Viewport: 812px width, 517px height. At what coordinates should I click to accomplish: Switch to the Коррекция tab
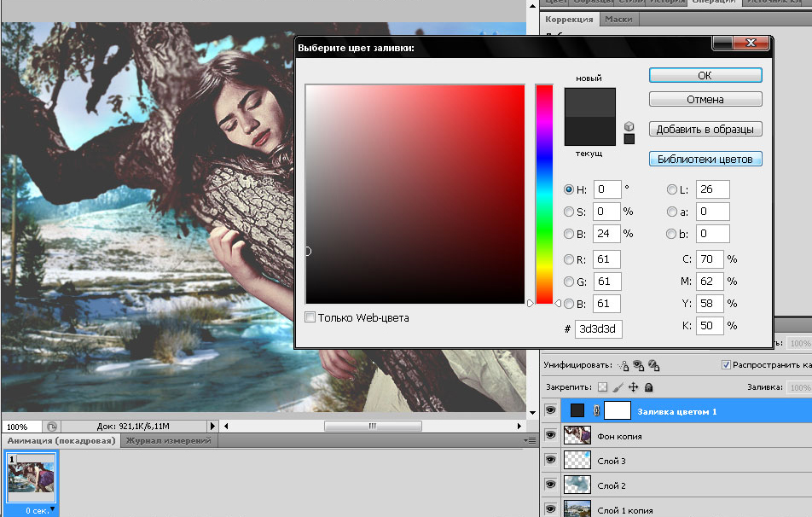569,19
